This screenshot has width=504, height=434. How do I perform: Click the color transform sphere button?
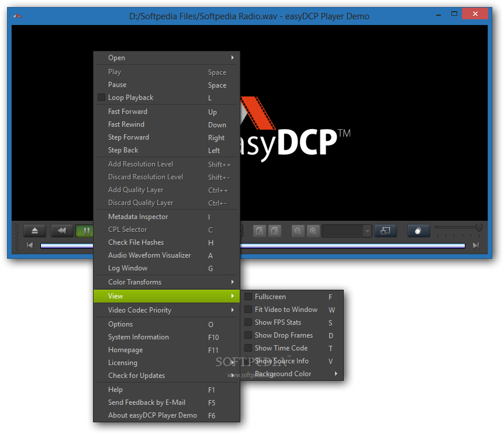click(418, 231)
